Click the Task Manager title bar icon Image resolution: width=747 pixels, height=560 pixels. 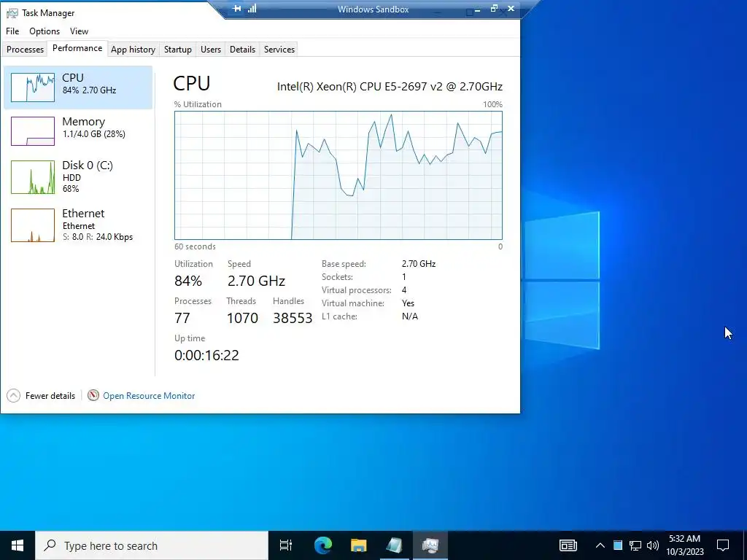click(x=12, y=13)
